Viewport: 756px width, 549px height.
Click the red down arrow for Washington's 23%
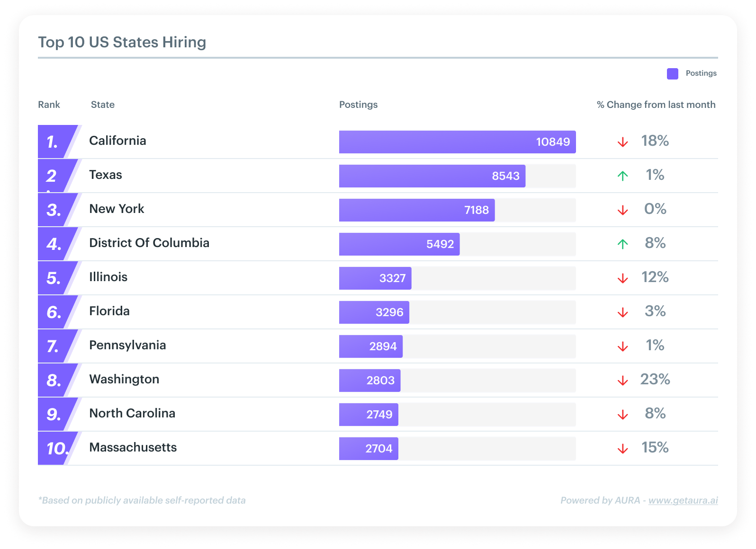point(622,381)
